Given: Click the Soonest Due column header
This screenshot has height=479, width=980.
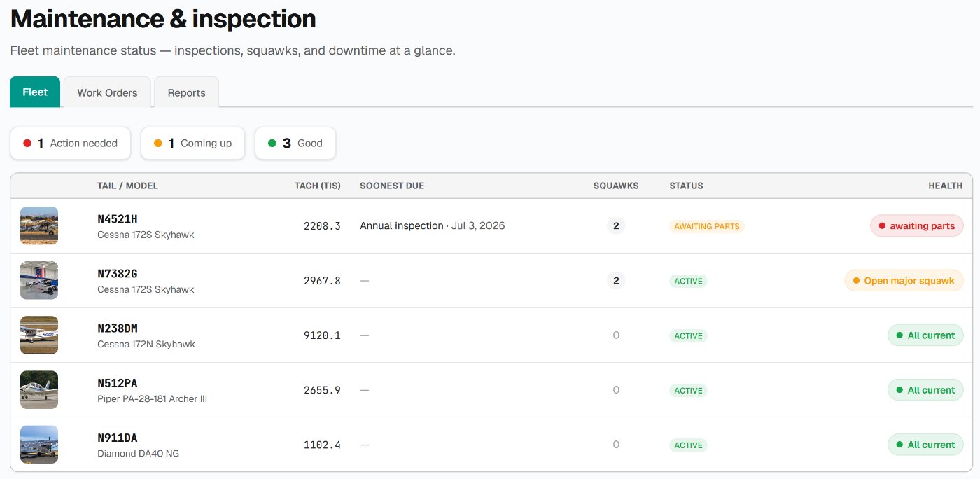Looking at the screenshot, I should 392,186.
